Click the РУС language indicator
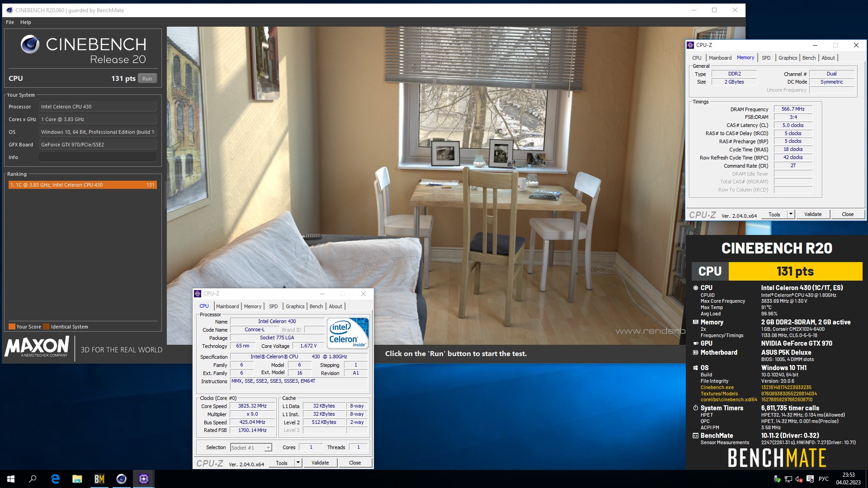The width and height of the screenshot is (868, 488). pos(824,479)
